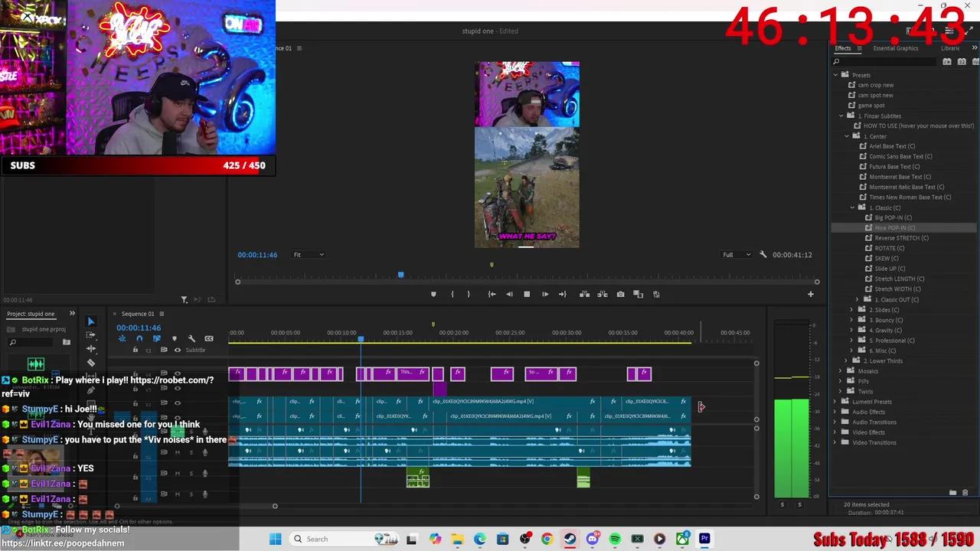Screen dimensions: 980x551
Task: Click the Effects search field
Action: (885, 61)
